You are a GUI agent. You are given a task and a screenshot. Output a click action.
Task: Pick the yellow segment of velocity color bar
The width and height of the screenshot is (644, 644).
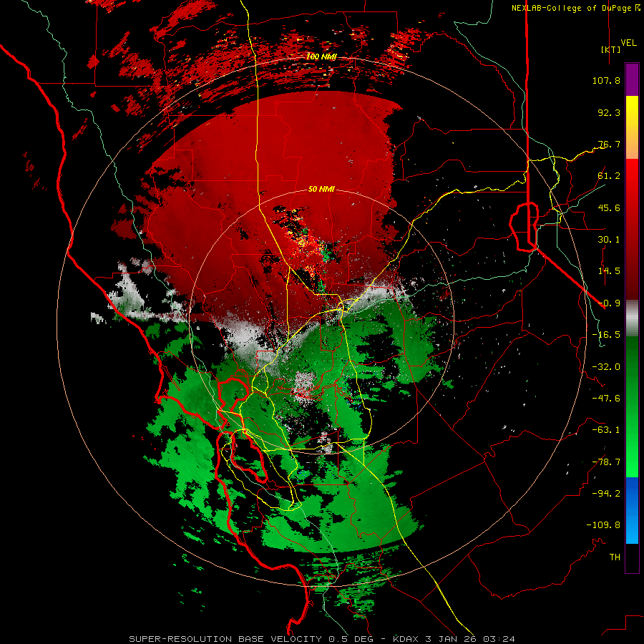632,111
